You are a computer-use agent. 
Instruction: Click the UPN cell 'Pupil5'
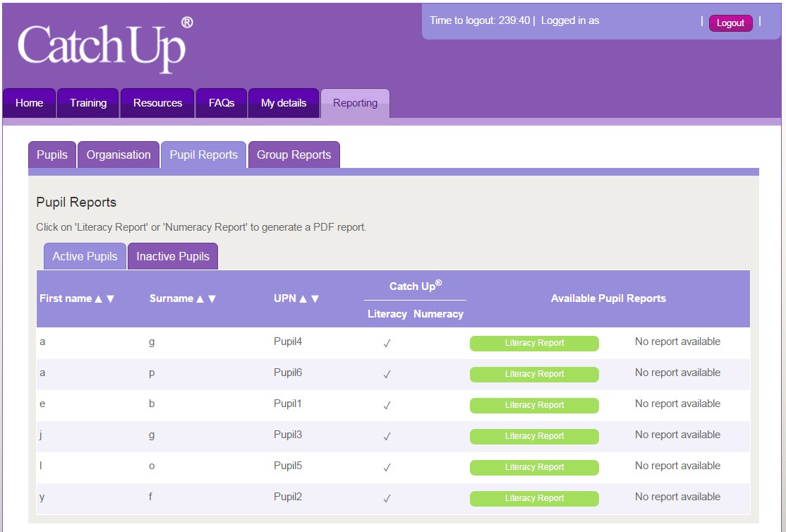click(288, 466)
